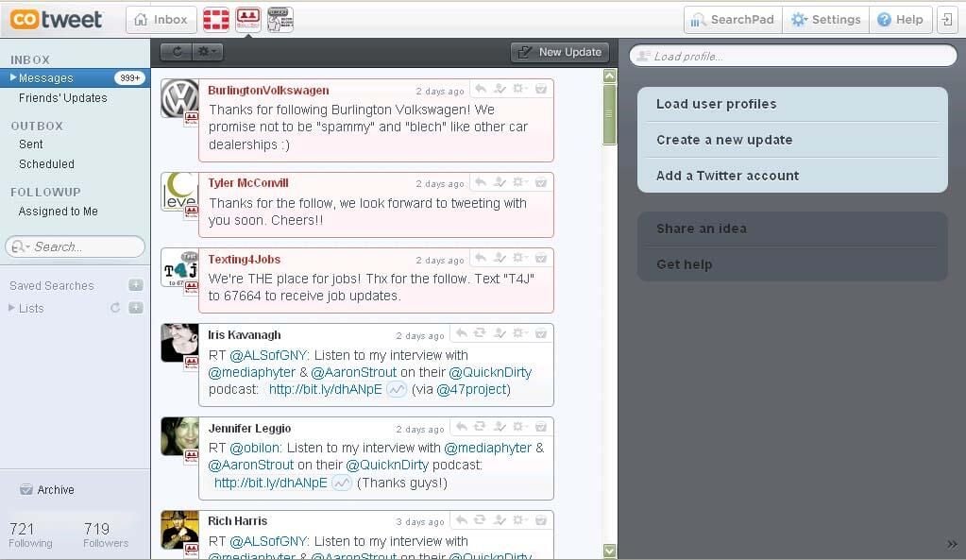Click the New Update button
Image resolution: width=966 pixels, height=560 pixels.
[x=559, y=52]
